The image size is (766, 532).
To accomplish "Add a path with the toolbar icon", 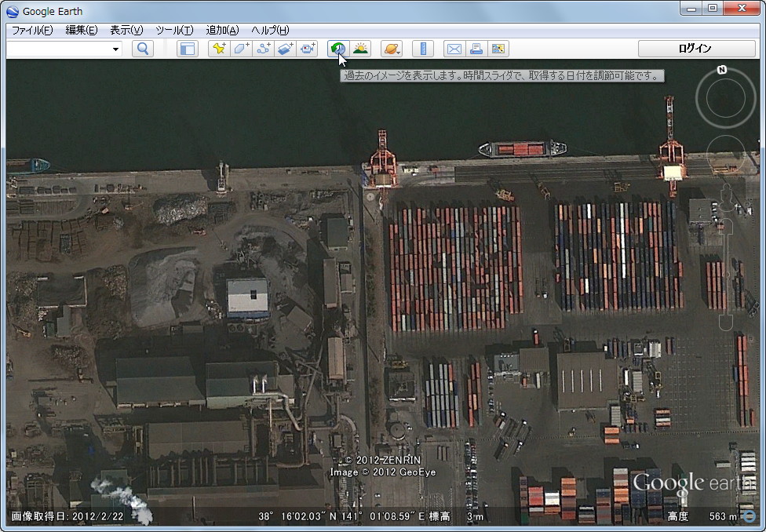I will pyautogui.click(x=264, y=49).
